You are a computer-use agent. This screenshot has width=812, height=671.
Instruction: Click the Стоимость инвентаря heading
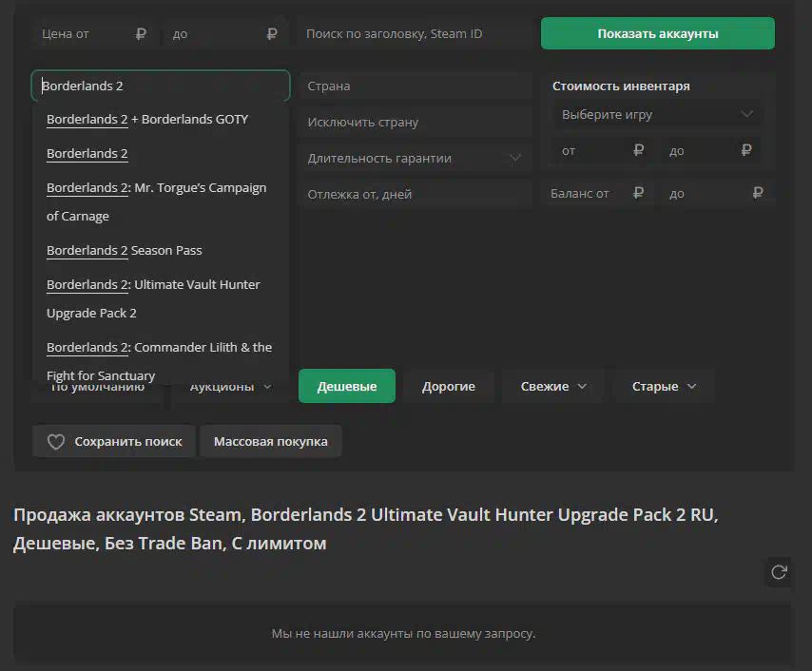tap(621, 86)
